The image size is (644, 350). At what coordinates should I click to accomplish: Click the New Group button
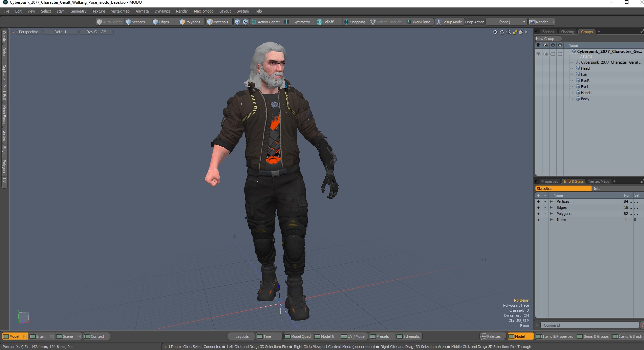(x=548, y=39)
